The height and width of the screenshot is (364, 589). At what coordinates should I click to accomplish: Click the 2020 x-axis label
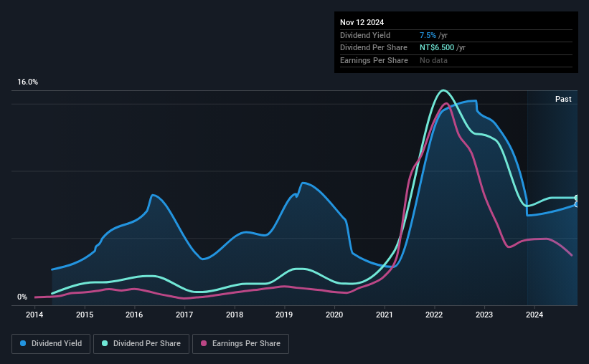pos(334,315)
